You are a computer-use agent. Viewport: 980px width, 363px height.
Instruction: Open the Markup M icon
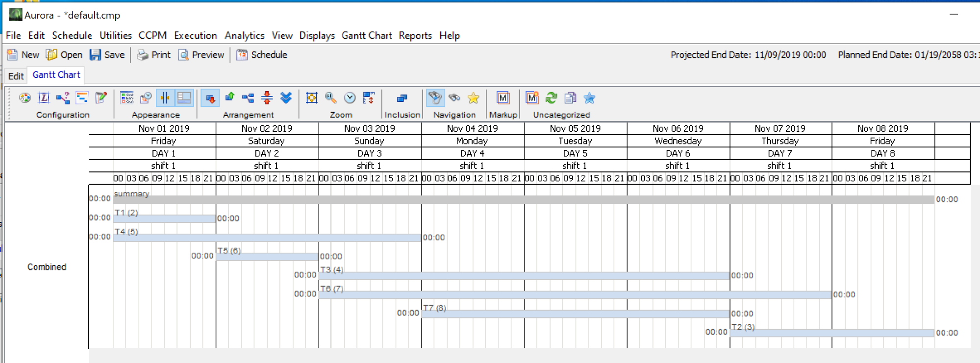(x=503, y=98)
